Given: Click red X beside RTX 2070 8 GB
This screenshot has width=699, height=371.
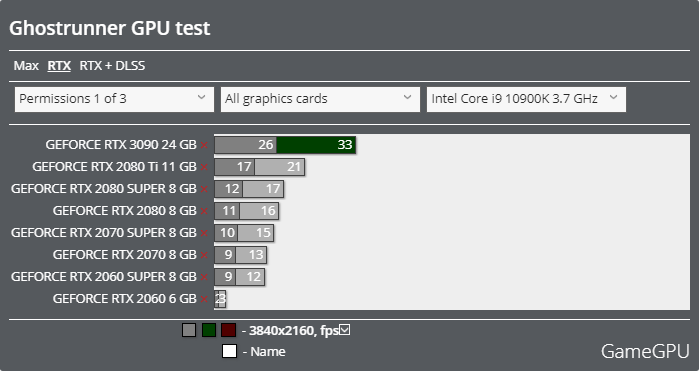Looking at the screenshot, I should (x=204, y=255).
